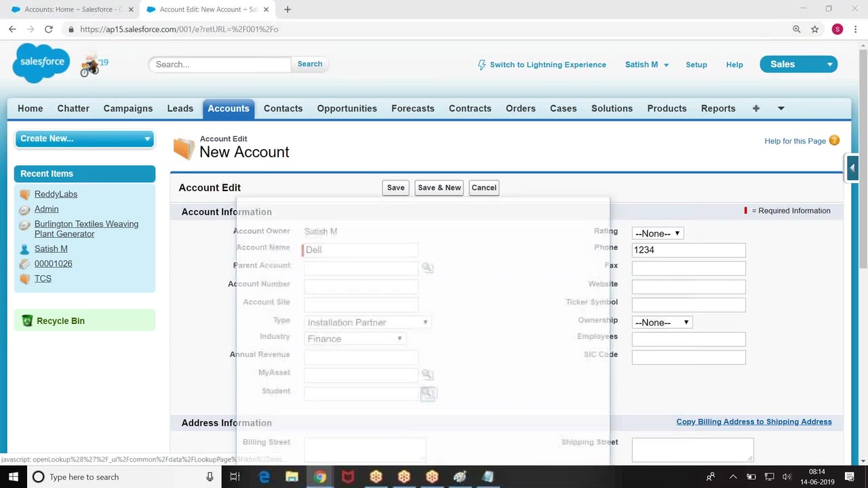Image resolution: width=868 pixels, height=488 pixels.
Task: Open the Salesforce cloud logo home
Action: click(41, 62)
